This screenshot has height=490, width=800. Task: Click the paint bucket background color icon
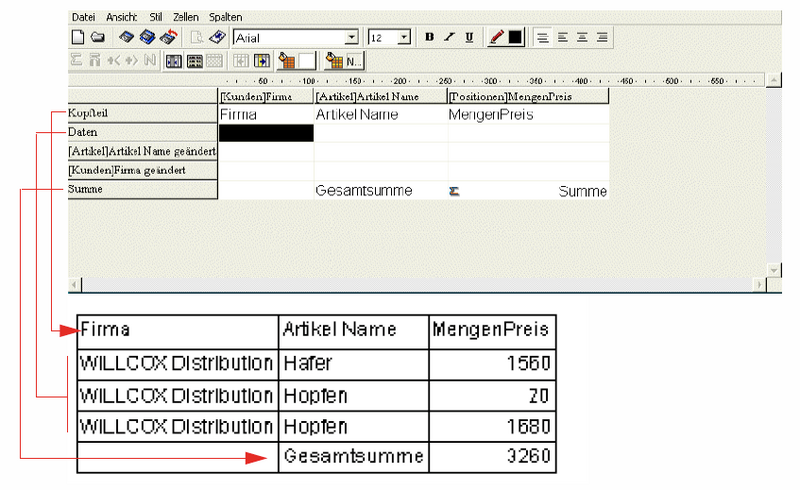(x=287, y=60)
